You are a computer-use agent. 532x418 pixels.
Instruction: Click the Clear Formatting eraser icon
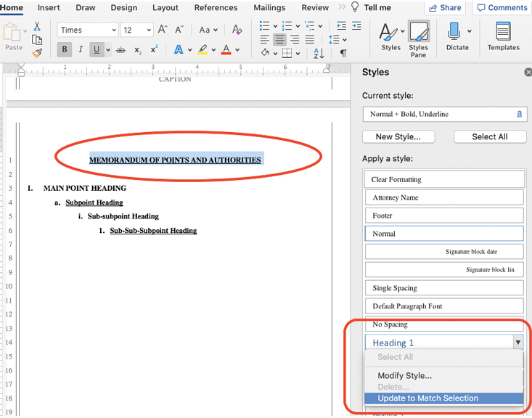click(x=237, y=30)
